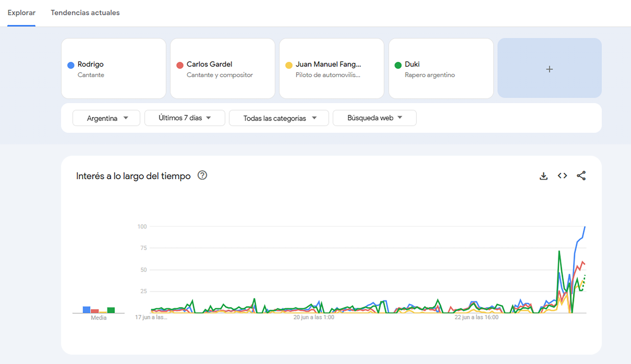This screenshot has width=631, height=364.
Task: Click the '20 jun a las 1:00' axis label
Action: click(x=314, y=317)
